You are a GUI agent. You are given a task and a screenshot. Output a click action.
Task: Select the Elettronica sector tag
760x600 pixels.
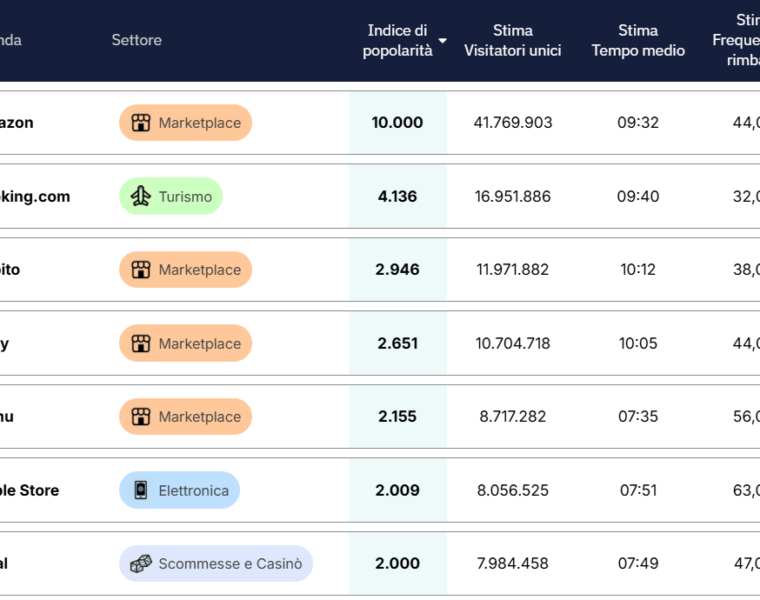[179, 490]
